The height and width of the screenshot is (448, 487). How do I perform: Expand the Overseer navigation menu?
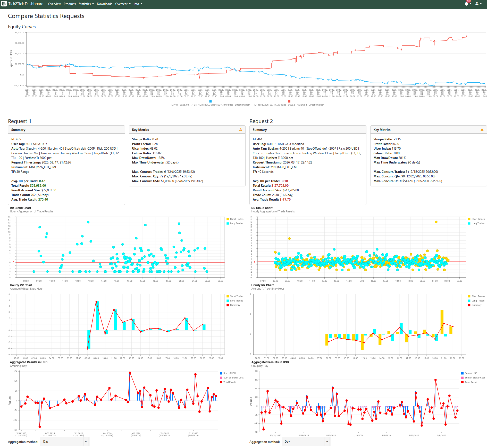coord(123,4)
